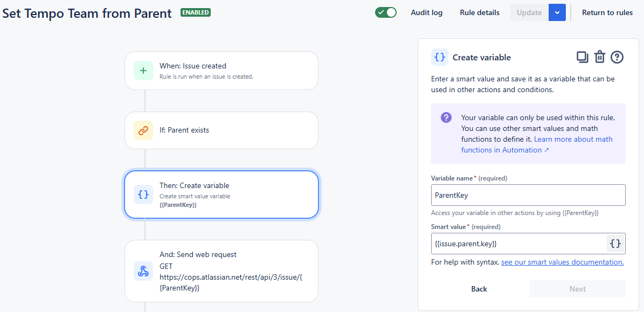Image resolution: width=644 pixels, height=312 pixels.
Task: Click the Parent exists link icon
Action: [x=143, y=130]
